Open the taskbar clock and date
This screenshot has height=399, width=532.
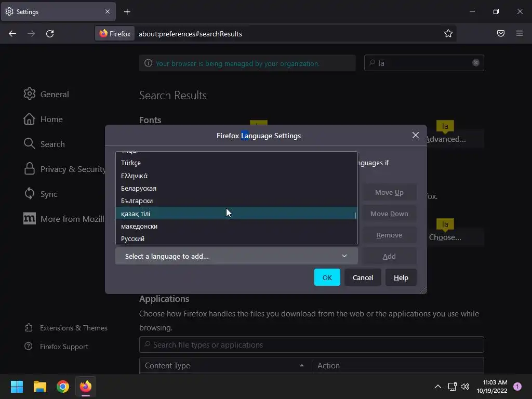pos(492,387)
